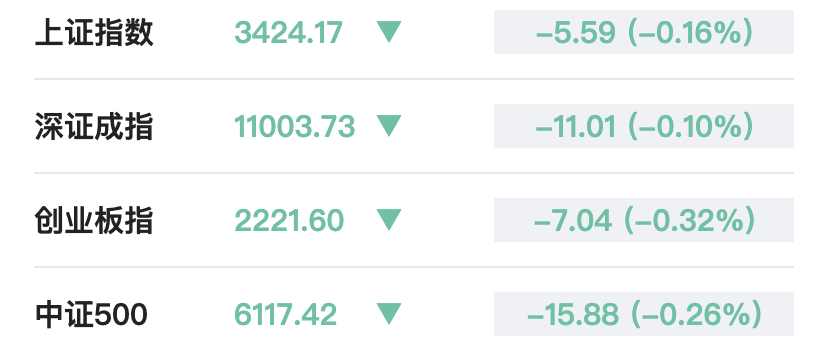Select the 2221.60 index value
828x362 pixels.
point(289,220)
